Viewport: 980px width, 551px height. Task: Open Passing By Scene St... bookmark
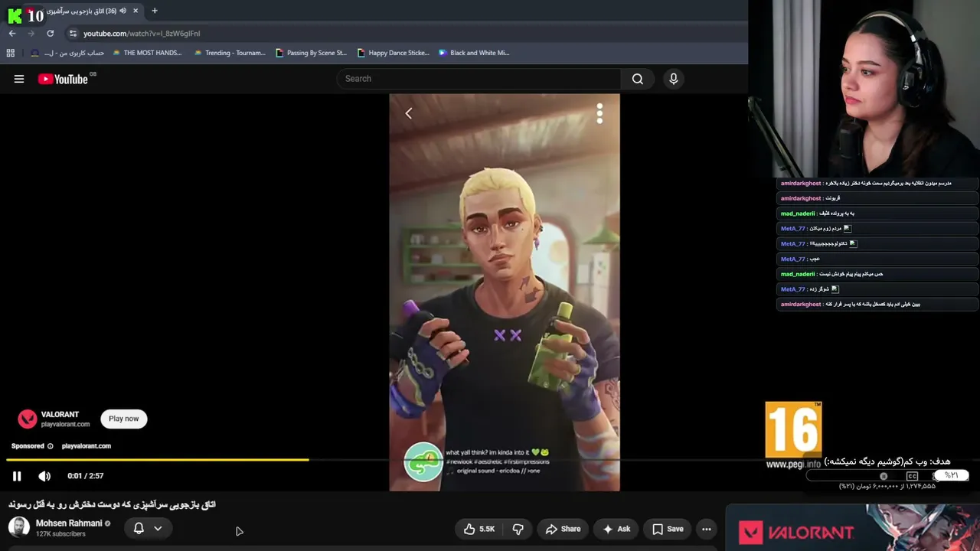[311, 53]
